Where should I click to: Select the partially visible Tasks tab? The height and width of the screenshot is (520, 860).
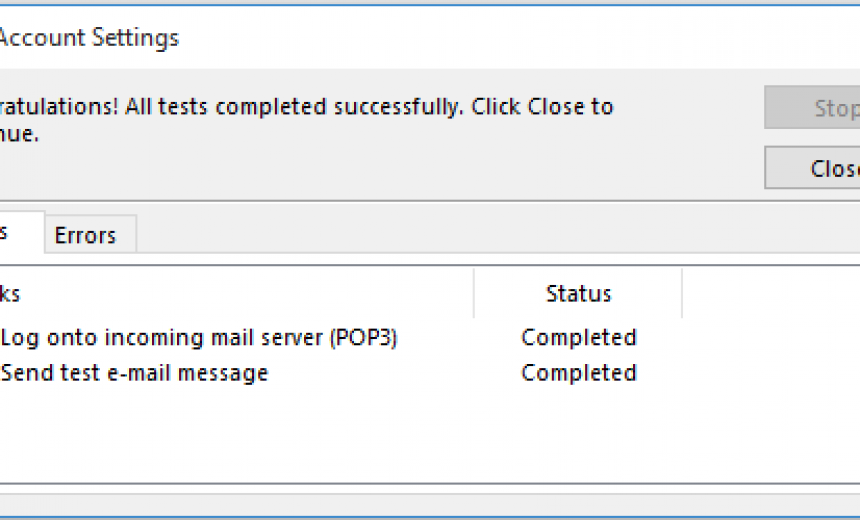tap(22, 232)
